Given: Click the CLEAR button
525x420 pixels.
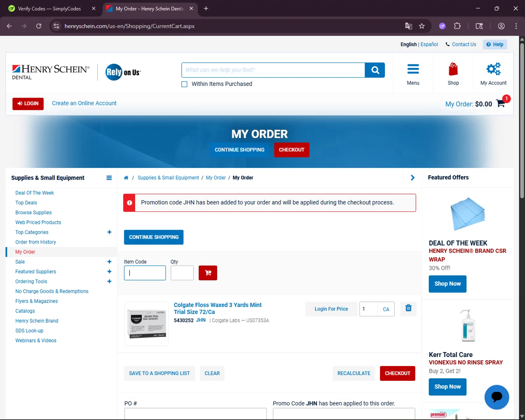Looking at the screenshot, I should click(212, 373).
